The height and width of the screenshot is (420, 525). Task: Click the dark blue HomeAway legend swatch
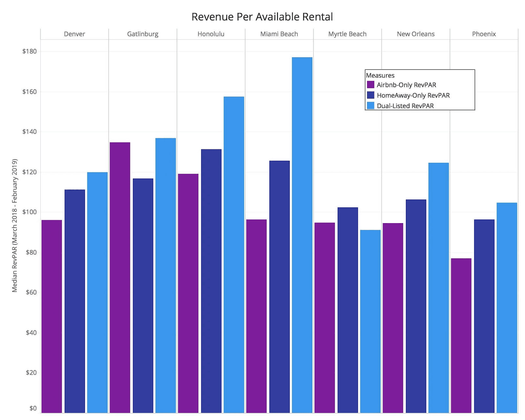370,95
